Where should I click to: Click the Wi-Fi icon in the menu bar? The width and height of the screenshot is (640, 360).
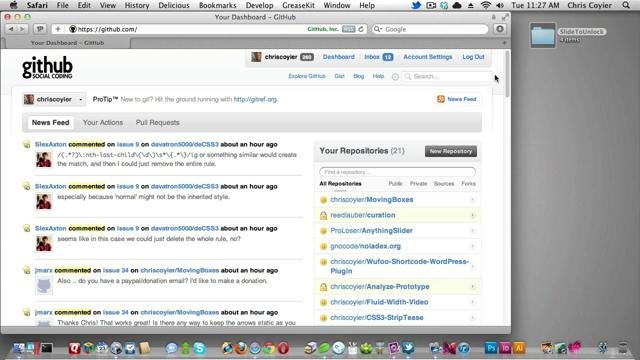485,5
